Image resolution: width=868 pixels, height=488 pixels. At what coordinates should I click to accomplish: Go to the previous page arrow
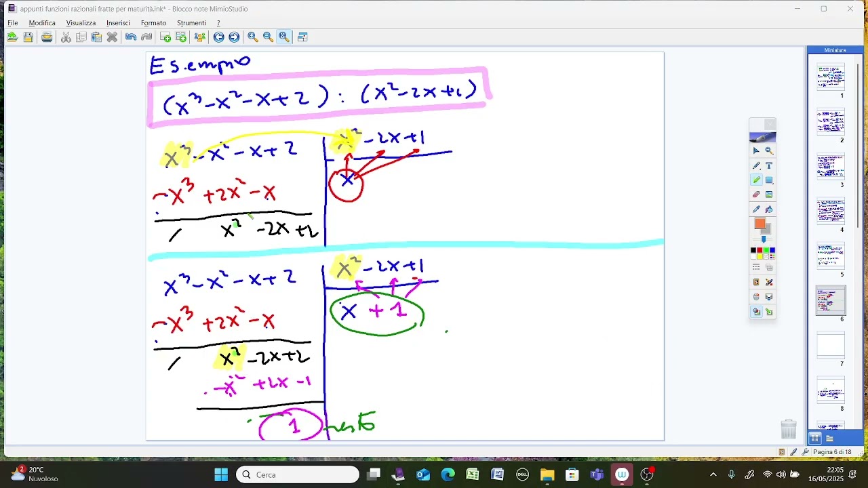click(x=218, y=37)
